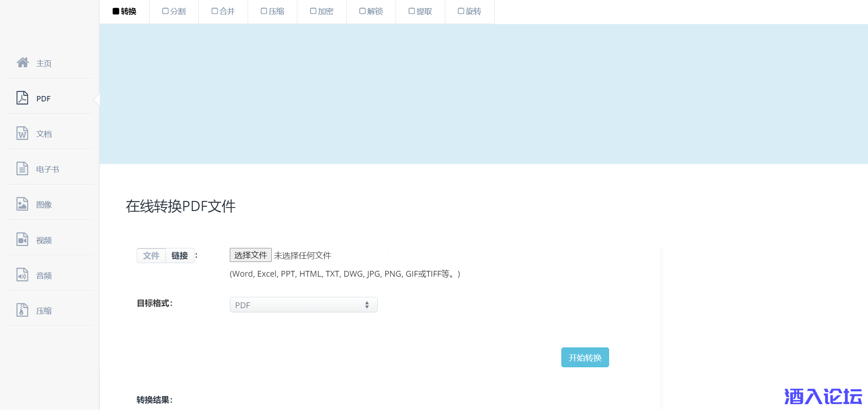The width and height of the screenshot is (868, 410).
Task: Open the Word document icon (文档)
Action: point(22,133)
